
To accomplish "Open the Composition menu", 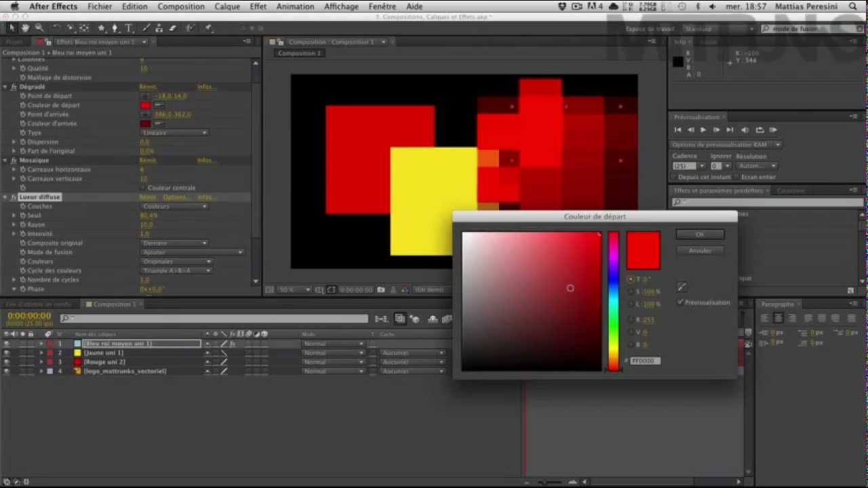I will tap(181, 6).
